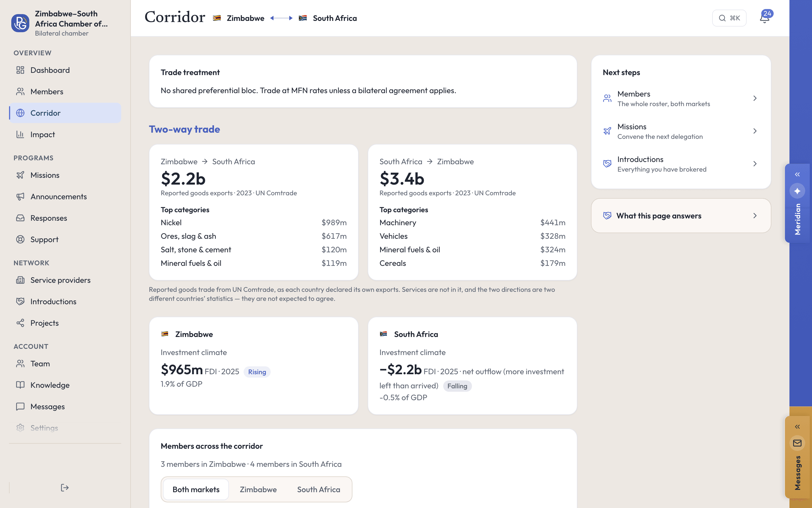Open the search box ⌘K
This screenshot has height=508, width=812.
pyautogui.click(x=729, y=18)
